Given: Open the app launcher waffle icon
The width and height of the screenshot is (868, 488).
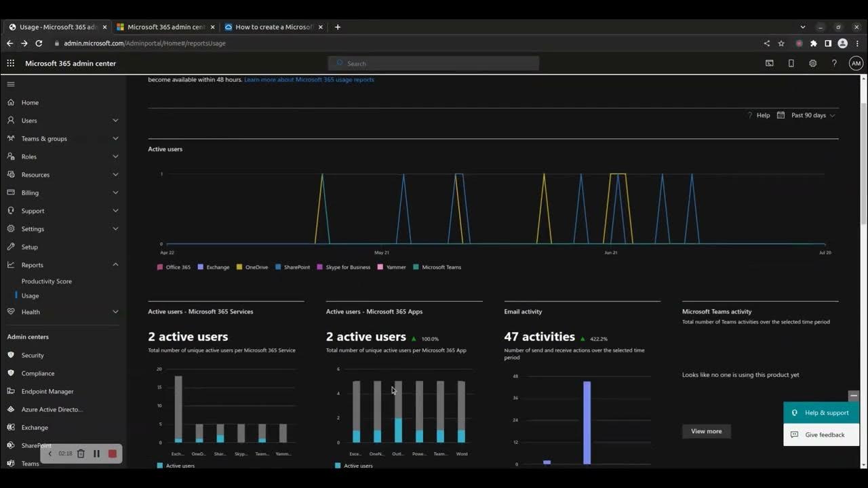Looking at the screenshot, I should (11, 63).
